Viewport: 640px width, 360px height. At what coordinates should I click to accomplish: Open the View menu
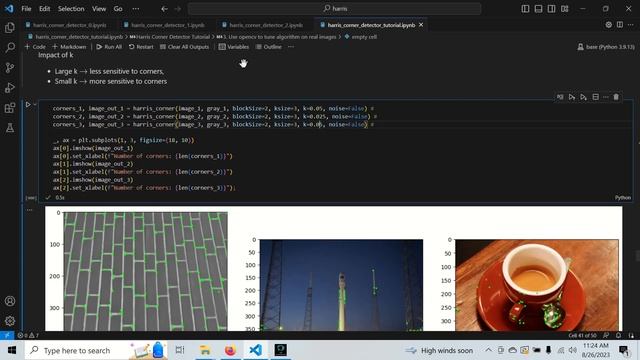99,9
